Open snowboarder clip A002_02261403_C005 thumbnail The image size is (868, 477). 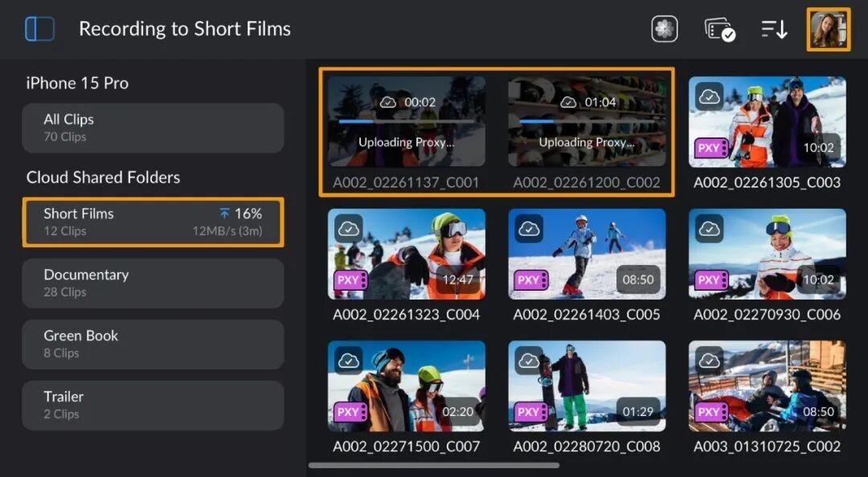pos(587,254)
